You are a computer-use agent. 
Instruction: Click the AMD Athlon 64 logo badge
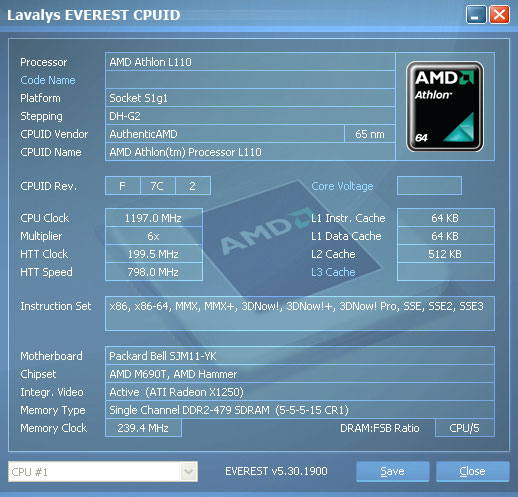coord(445,106)
